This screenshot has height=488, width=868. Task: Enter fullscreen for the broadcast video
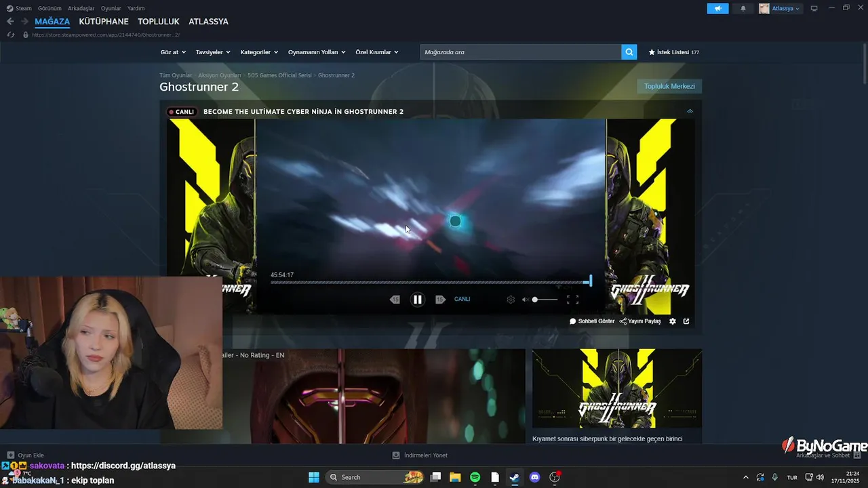point(572,300)
